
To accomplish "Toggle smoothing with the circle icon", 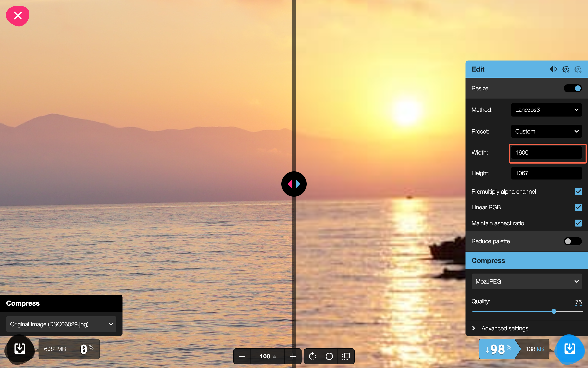I will pyautogui.click(x=329, y=356).
